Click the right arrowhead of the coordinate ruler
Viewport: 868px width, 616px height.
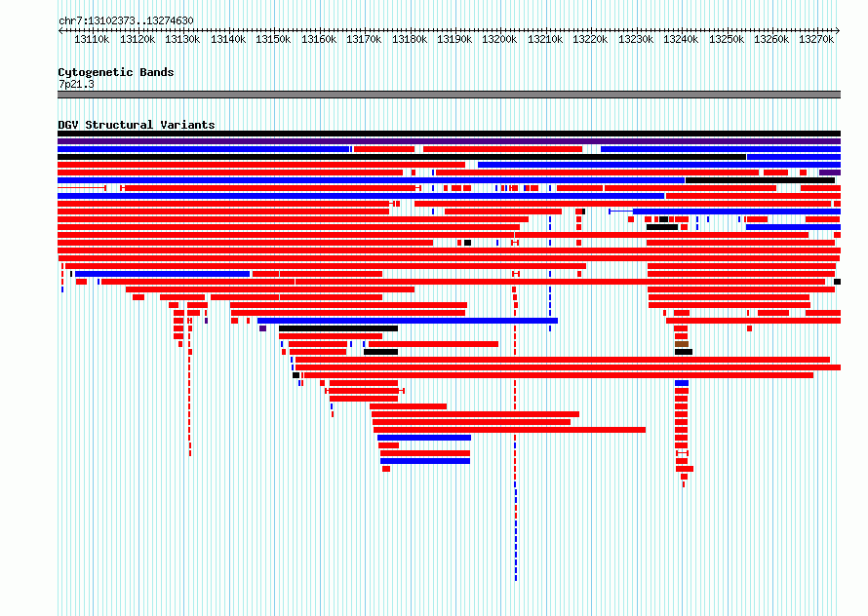click(x=838, y=30)
